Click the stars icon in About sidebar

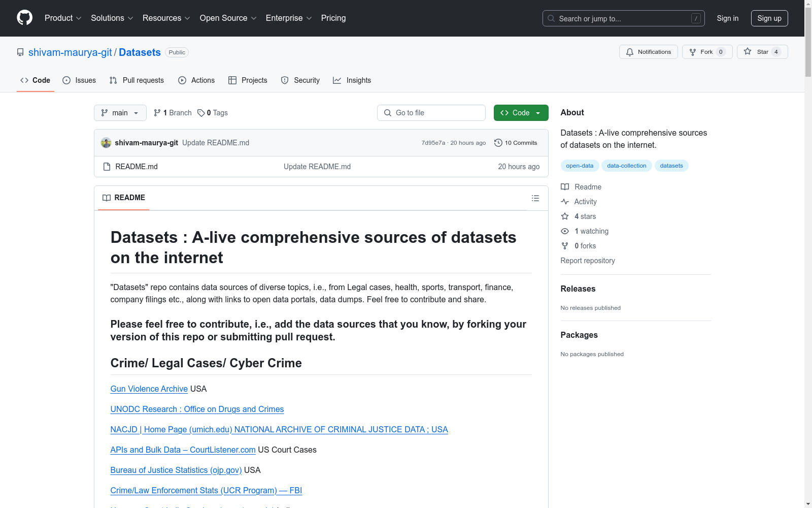565,216
